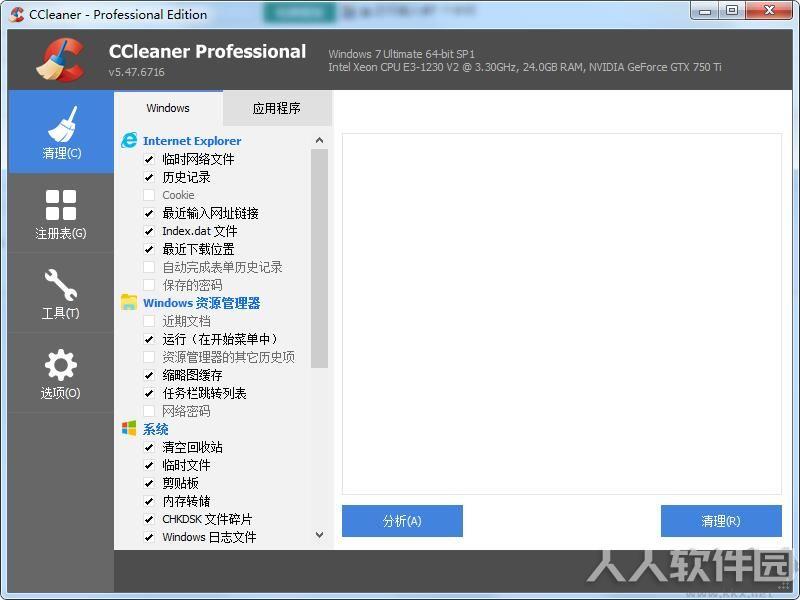Toggle Index.dat 文件 checkbox
Screen dimensions: 800x600
(149, 231)
